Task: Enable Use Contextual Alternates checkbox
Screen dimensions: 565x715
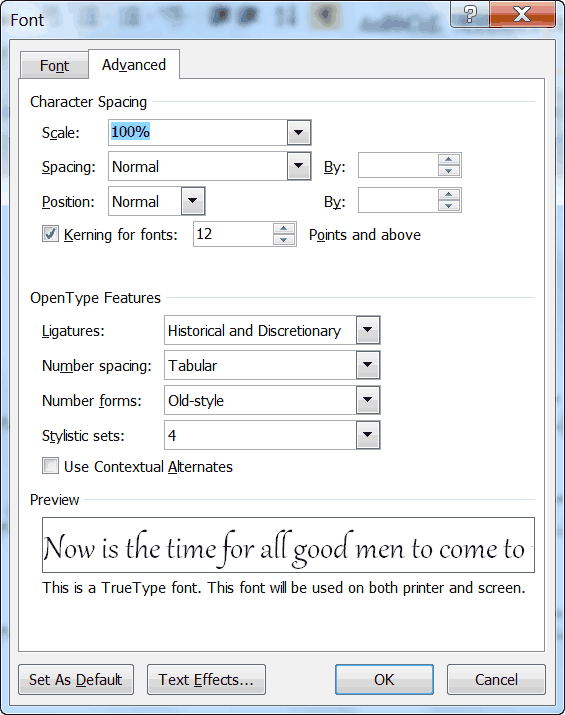Action: pos(50,466)
